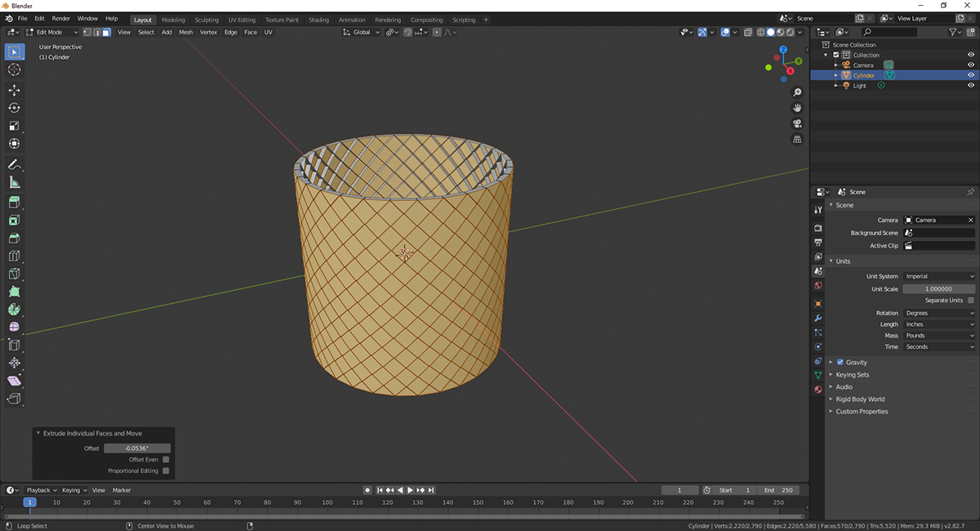The width and height of the screenshot is (980, 531).
Task: Open the Mesh menu in viewport header
Action: pos(186,33)
